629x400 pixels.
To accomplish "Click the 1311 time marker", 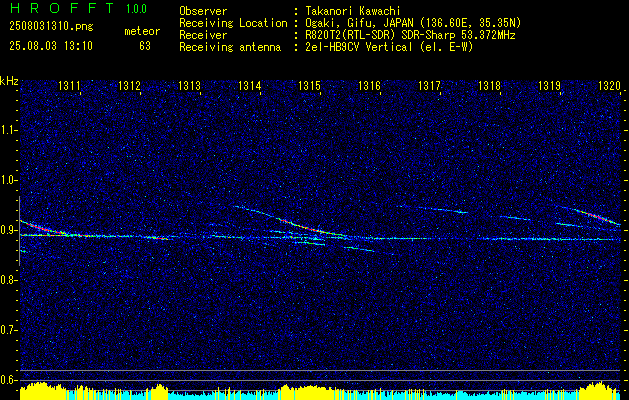I will tap(69, 85).
